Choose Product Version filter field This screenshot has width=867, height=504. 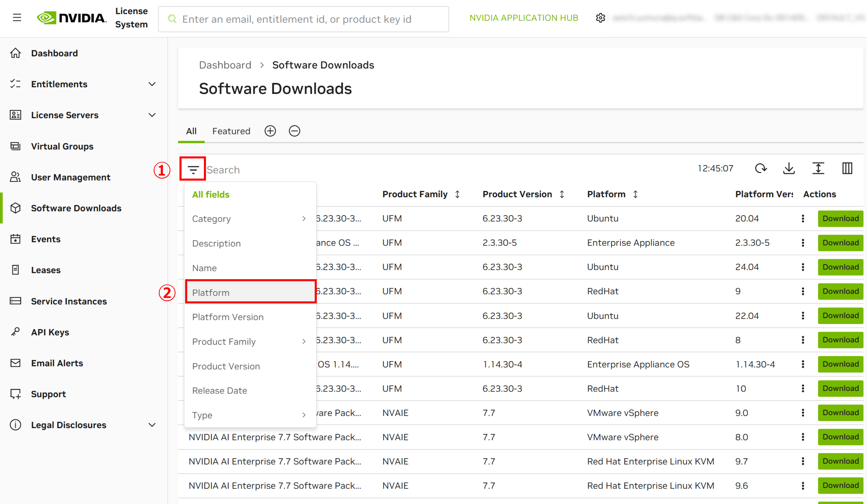coord(250,366)
